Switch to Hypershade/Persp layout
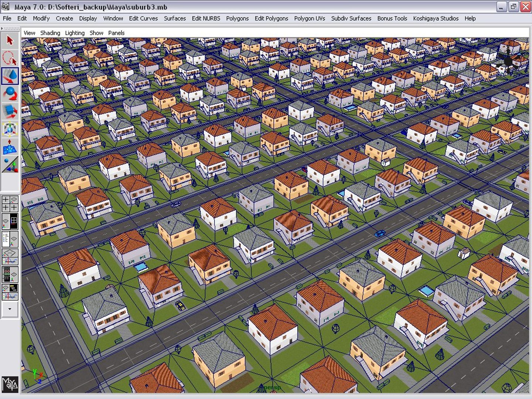This screenshot has height=399, width=532. tap(10, 274)
